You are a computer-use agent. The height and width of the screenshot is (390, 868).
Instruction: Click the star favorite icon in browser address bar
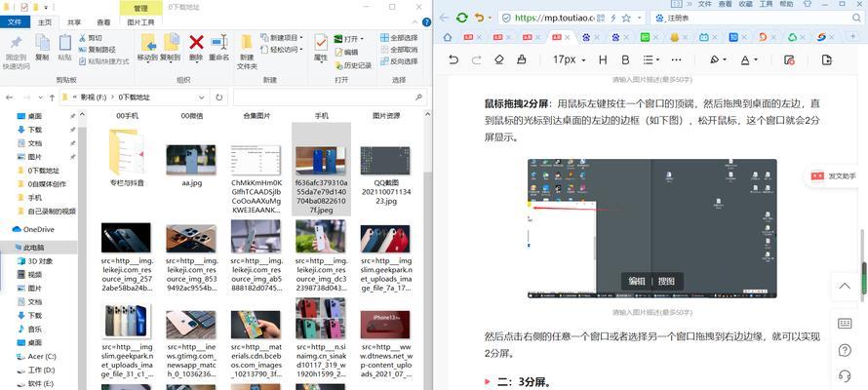[x=626, y=18]
